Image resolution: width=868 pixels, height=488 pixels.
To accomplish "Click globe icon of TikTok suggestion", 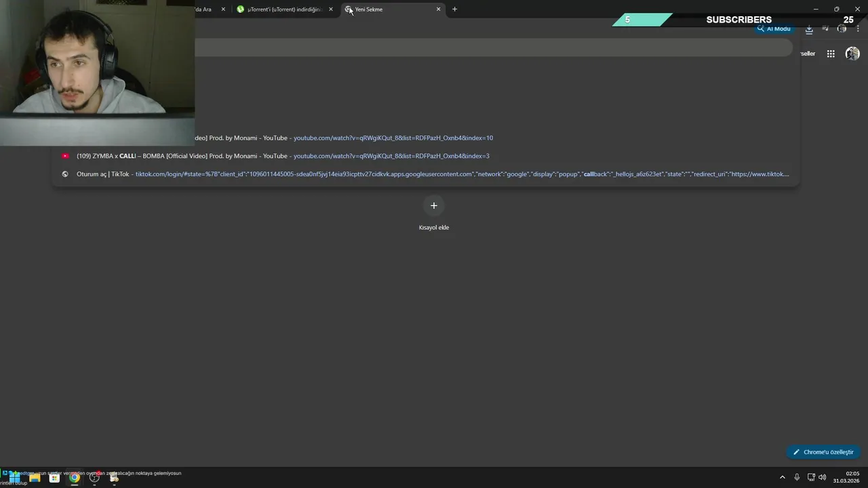I will coord(65,174).
